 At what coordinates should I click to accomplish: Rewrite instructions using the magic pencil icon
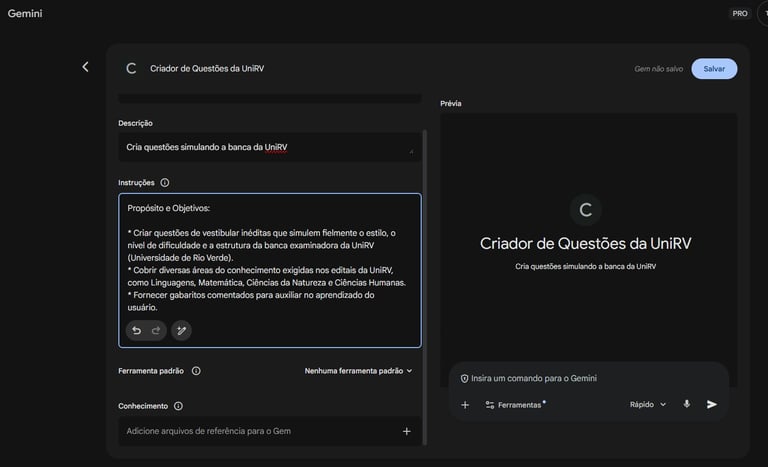181,331
